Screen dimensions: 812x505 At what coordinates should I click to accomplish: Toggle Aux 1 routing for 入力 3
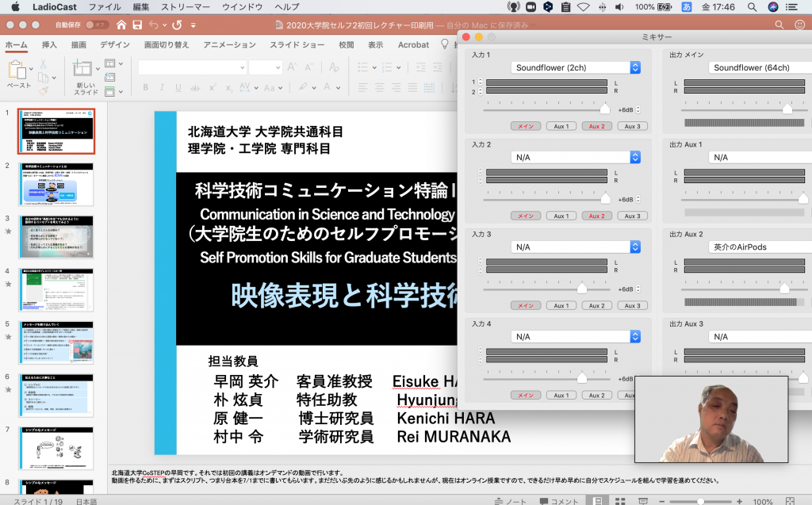(x=561, y=305)
